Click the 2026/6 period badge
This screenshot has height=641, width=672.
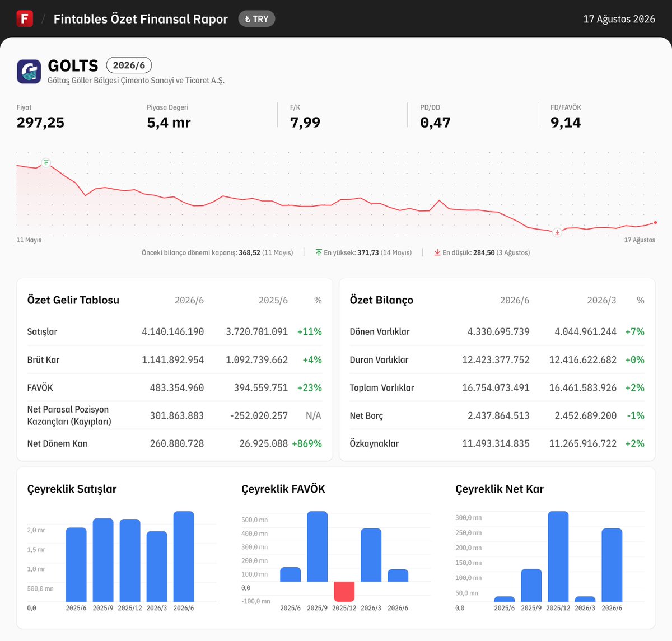pyautogui.click(x=129, y=65)
